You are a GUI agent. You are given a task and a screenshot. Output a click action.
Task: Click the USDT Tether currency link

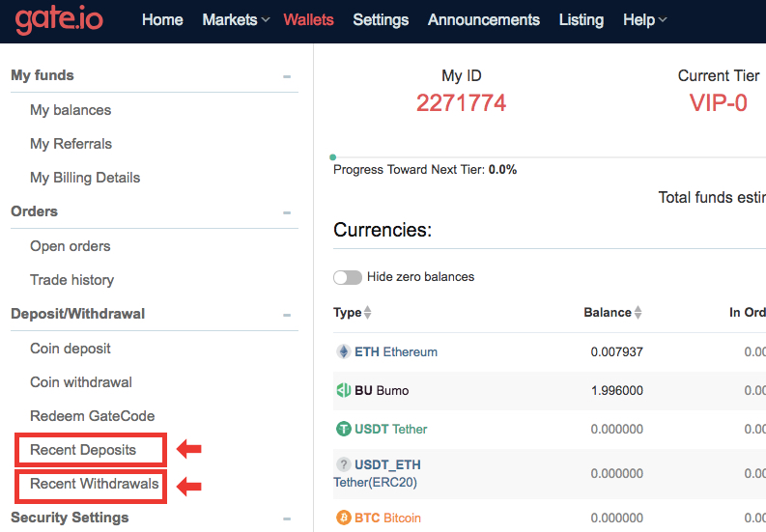[391, 429]
